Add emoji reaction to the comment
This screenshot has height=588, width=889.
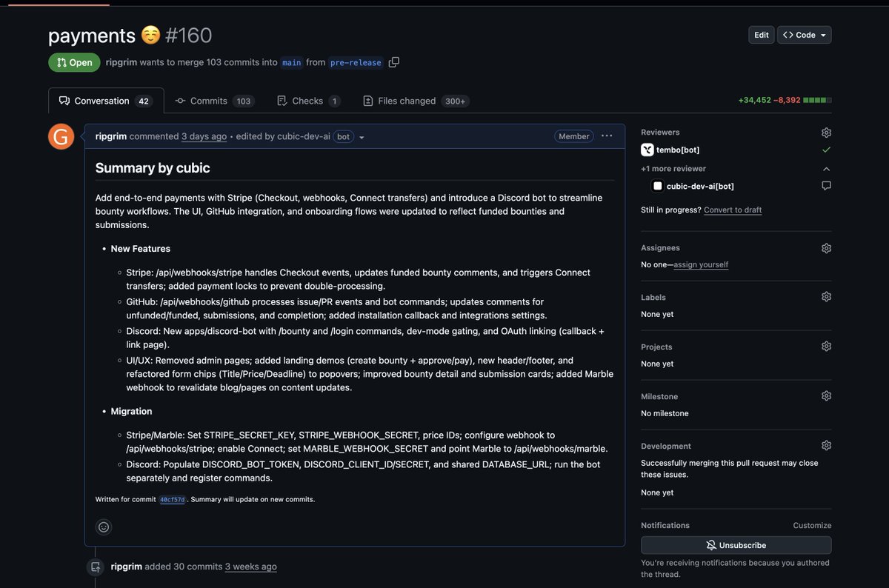tap(104, 527)
